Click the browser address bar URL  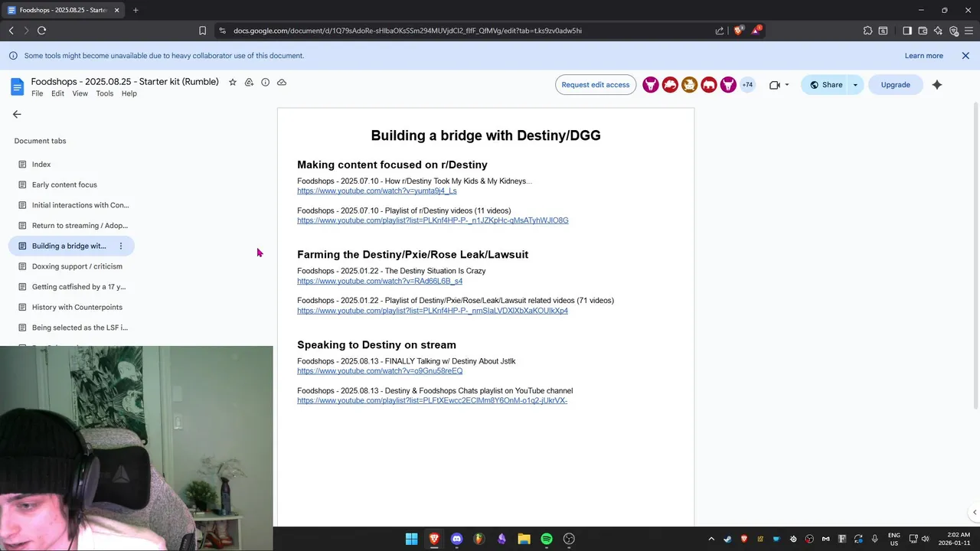pyautogui.click(x=407, y=31)
